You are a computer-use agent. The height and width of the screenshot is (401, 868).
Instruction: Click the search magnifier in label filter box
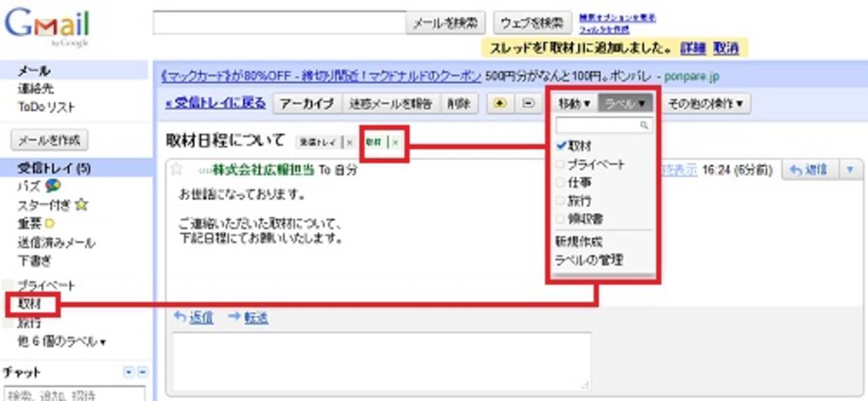[x=644, y=125]
